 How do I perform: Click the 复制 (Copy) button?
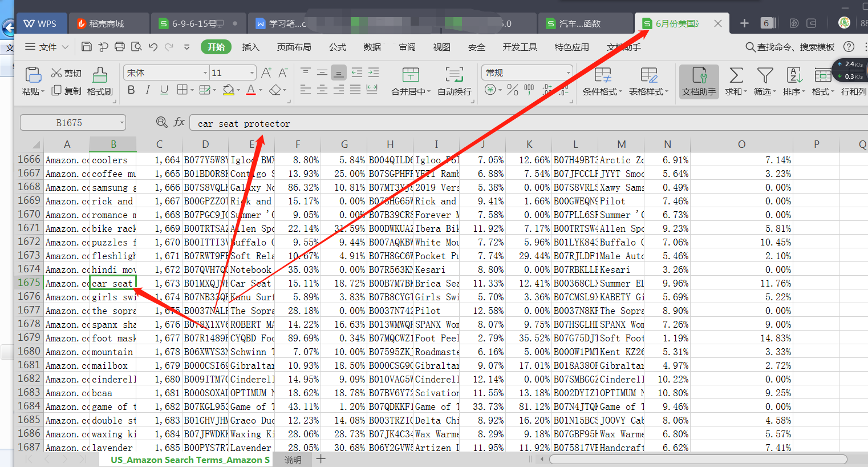(66, 91)
